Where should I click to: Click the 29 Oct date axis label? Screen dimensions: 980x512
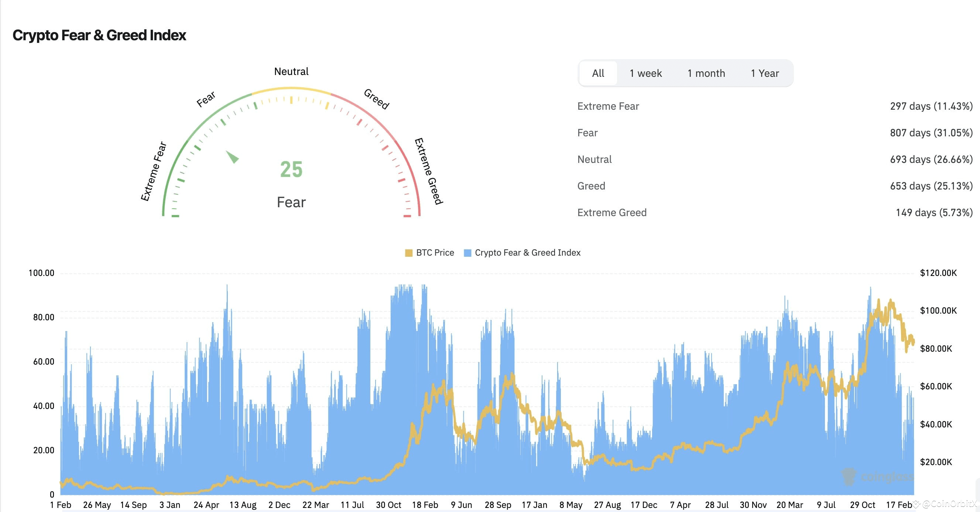click(863, 505)
